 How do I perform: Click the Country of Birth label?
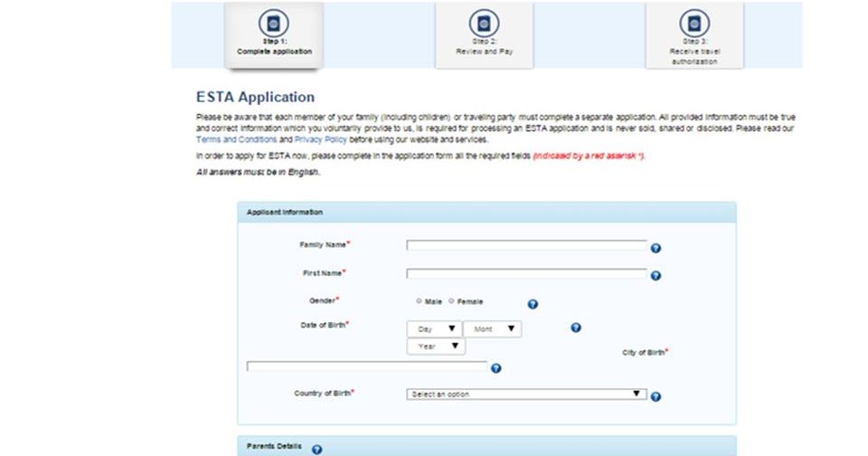(324, 393)
